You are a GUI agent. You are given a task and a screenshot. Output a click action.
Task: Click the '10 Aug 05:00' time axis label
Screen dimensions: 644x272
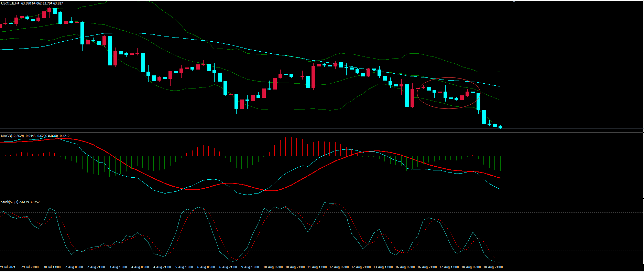pos(273,267)
